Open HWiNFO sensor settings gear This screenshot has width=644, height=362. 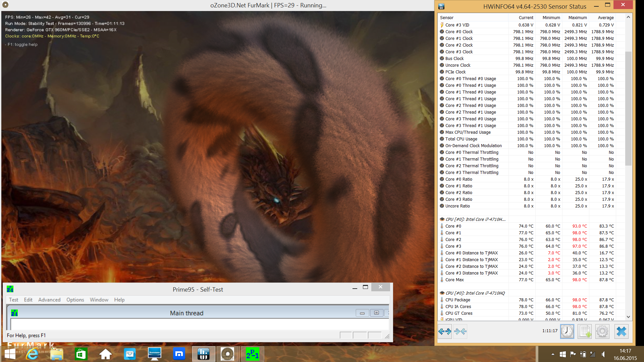pos(602,331)
